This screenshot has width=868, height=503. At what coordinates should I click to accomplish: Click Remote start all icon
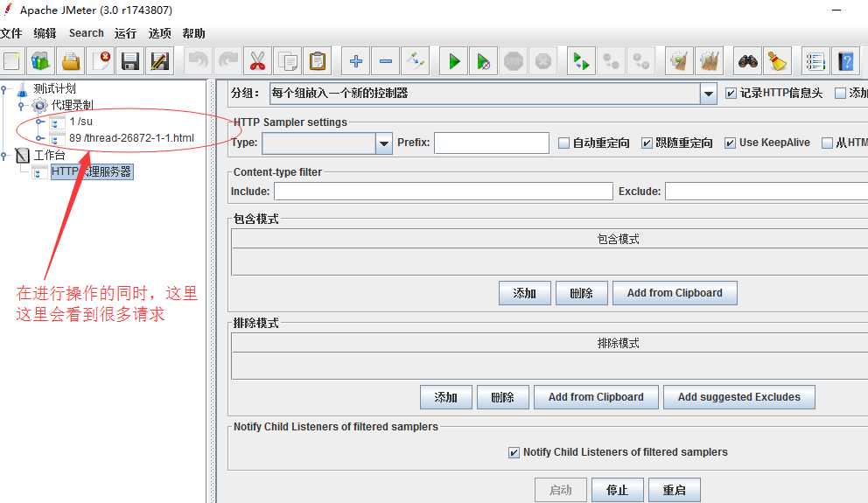pyautogui.click(x=581, y=61)
